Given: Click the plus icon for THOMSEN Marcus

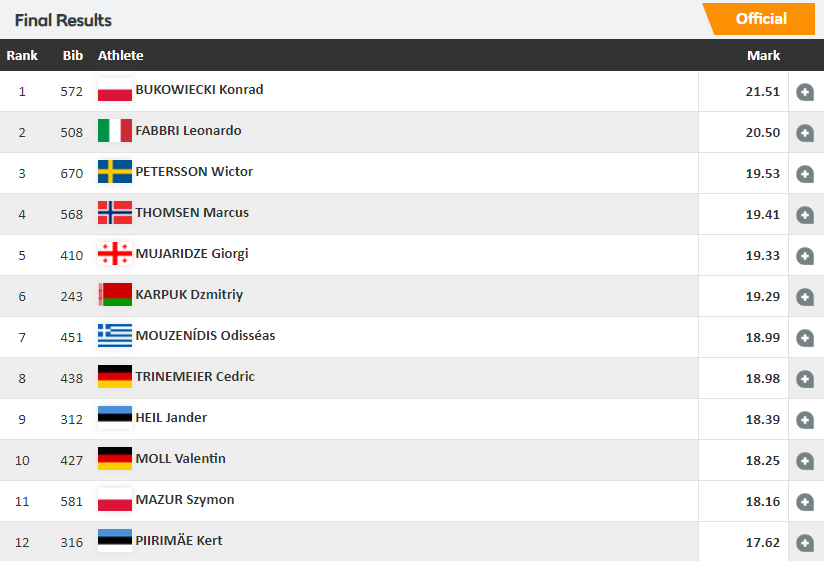Looking at the screenshot, I should [805, 215].
